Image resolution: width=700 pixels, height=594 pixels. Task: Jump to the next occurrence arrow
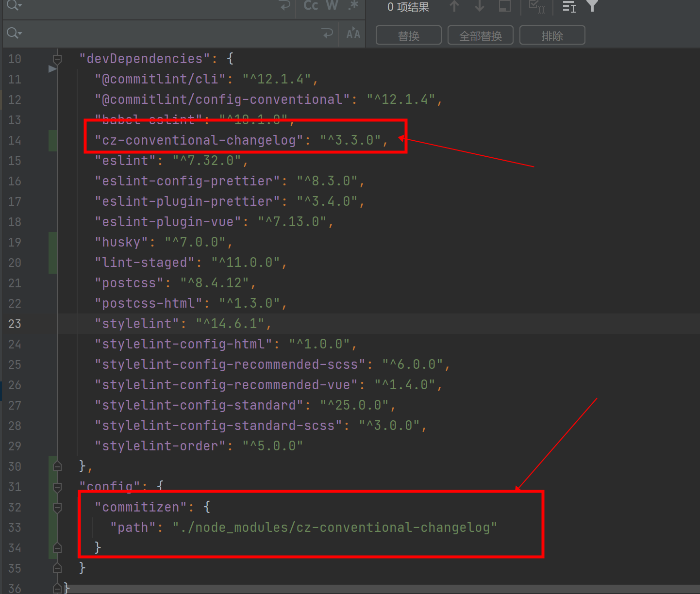480,6
